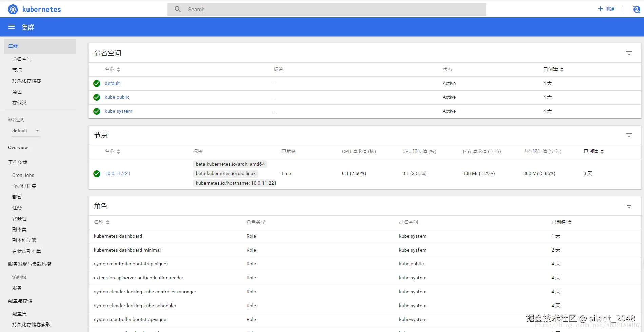Open 存储类 sidebar item

[19, 103]
